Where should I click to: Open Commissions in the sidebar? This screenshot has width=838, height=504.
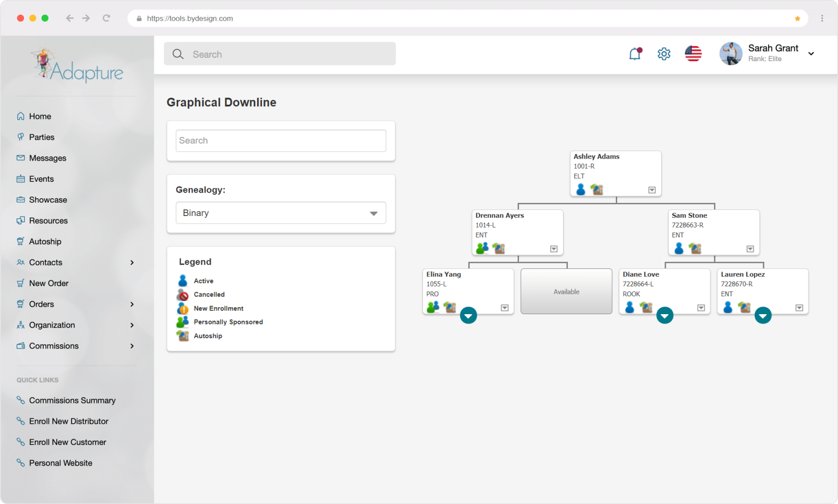point(54,346)
